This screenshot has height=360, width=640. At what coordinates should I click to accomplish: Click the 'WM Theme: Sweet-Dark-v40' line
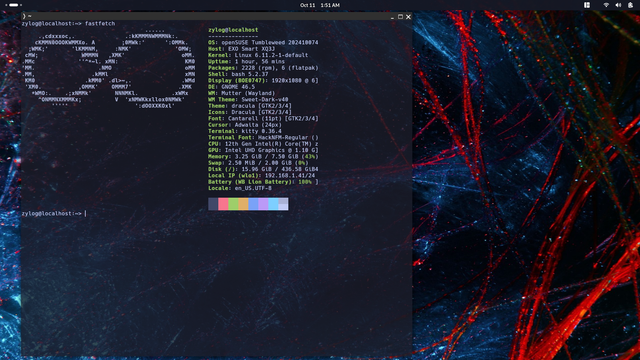(x=248, y=100)
